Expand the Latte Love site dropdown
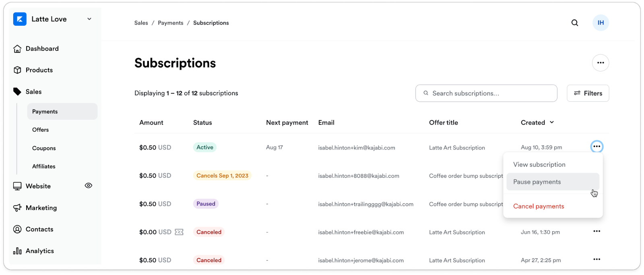Screen dimensions: 644x275 point(89,19)
